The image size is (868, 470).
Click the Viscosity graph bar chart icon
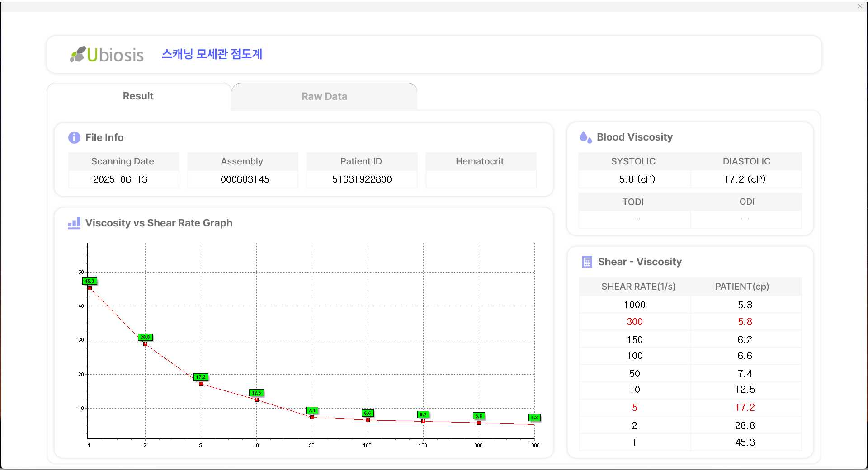click(x=74, y=223)
